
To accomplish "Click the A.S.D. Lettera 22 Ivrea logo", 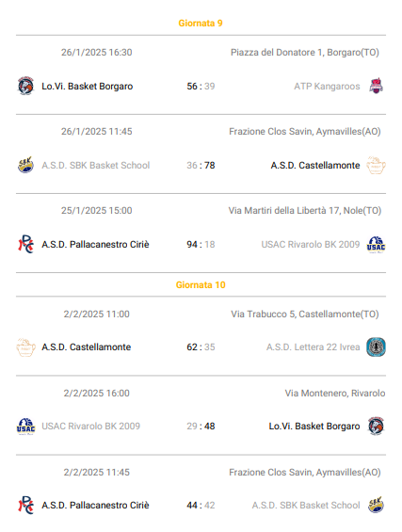I will click(x=376, y=347).
